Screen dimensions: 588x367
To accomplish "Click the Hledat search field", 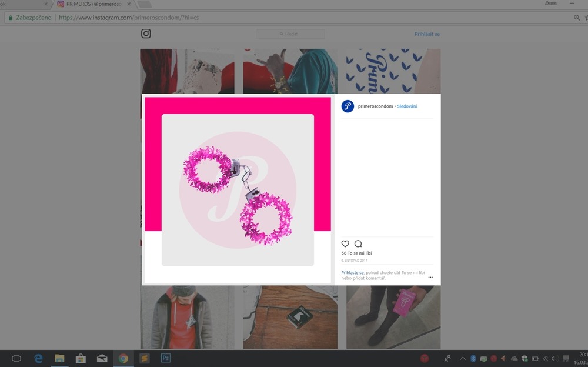I will pos(290,34).
